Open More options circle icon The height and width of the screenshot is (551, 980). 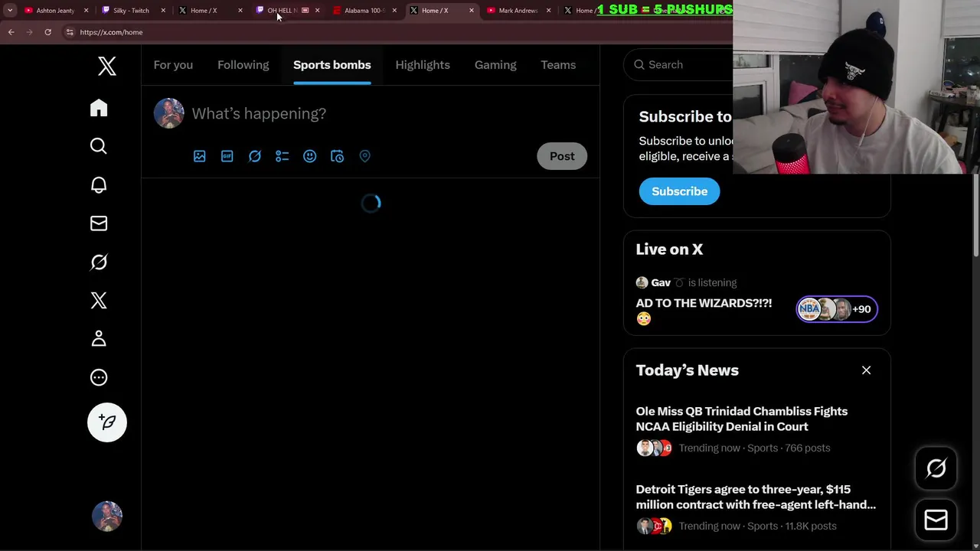tap(99, 377)
